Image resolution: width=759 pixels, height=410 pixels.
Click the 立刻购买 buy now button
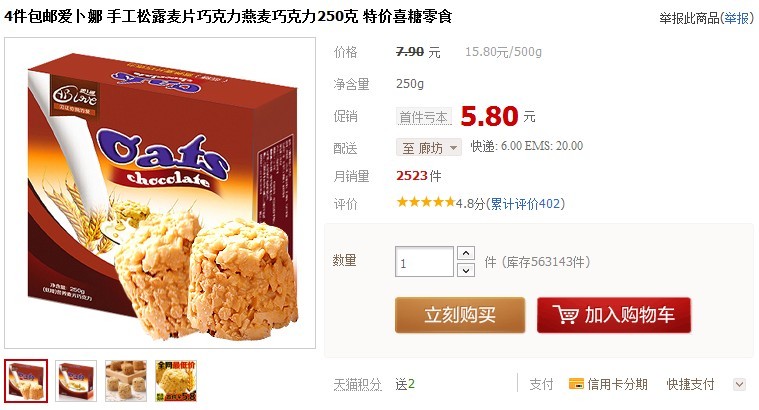pyautogui.click(x=460, y=315)
